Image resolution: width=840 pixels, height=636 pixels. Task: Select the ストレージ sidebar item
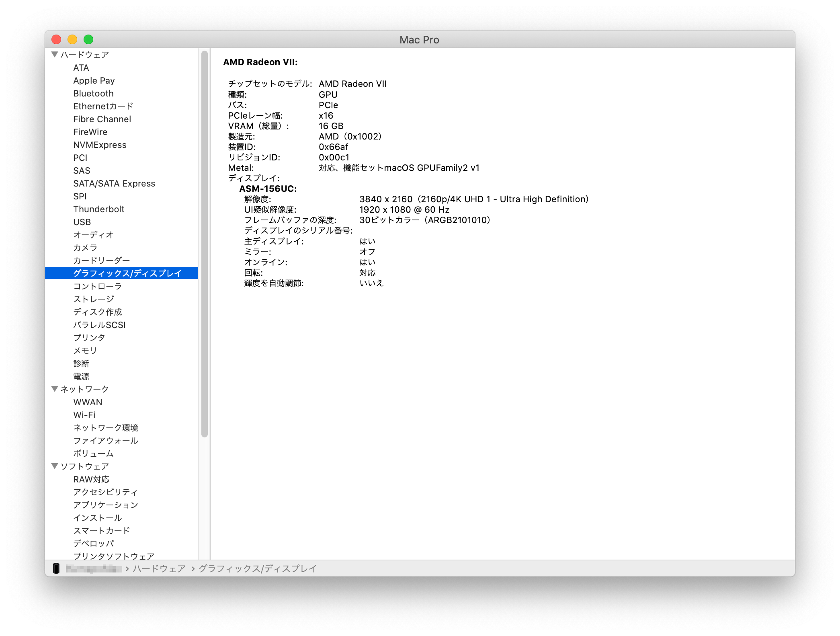pyautogui.click(x=94, y=299)
